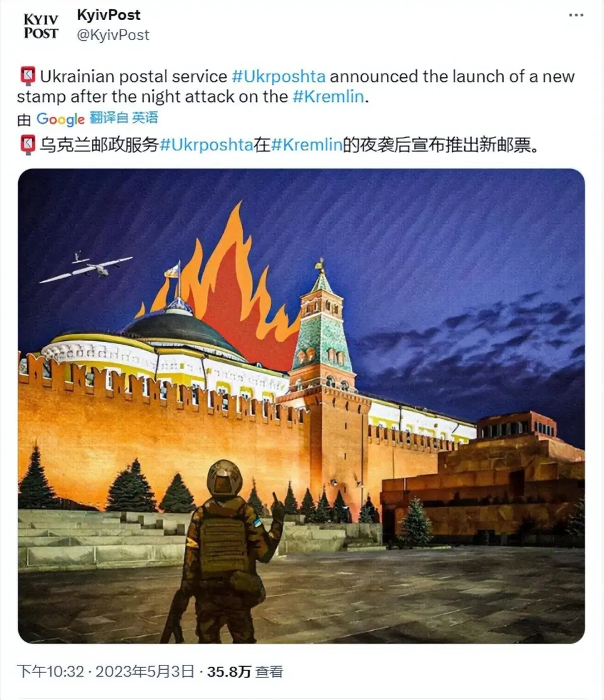Viewport: 604px width, 700px height.
Task: Open the #Ukrposhta hashtag in English text
Action: click(278, 76)
